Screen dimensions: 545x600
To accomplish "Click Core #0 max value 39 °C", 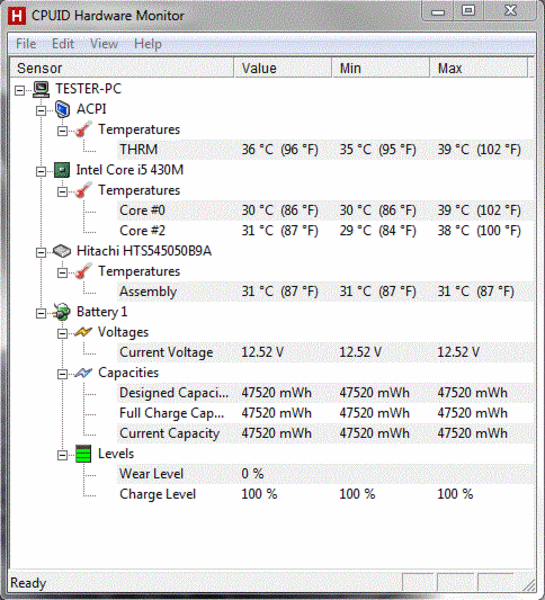I will point(479,210).
